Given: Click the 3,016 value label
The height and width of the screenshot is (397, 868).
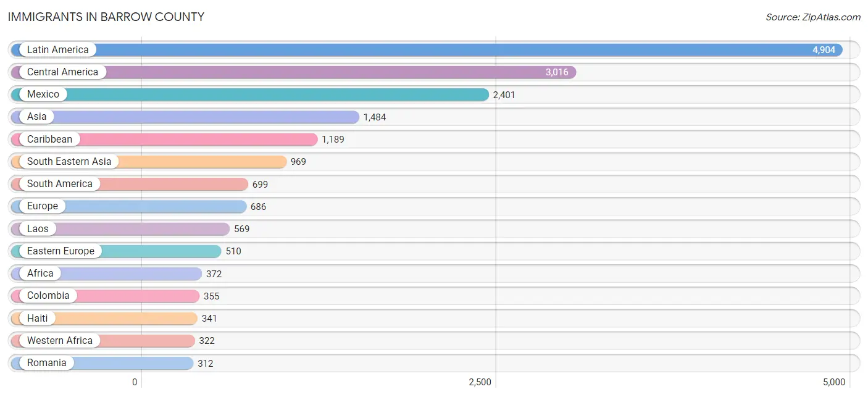Looking at the screenshot, I should click(557, 72).
